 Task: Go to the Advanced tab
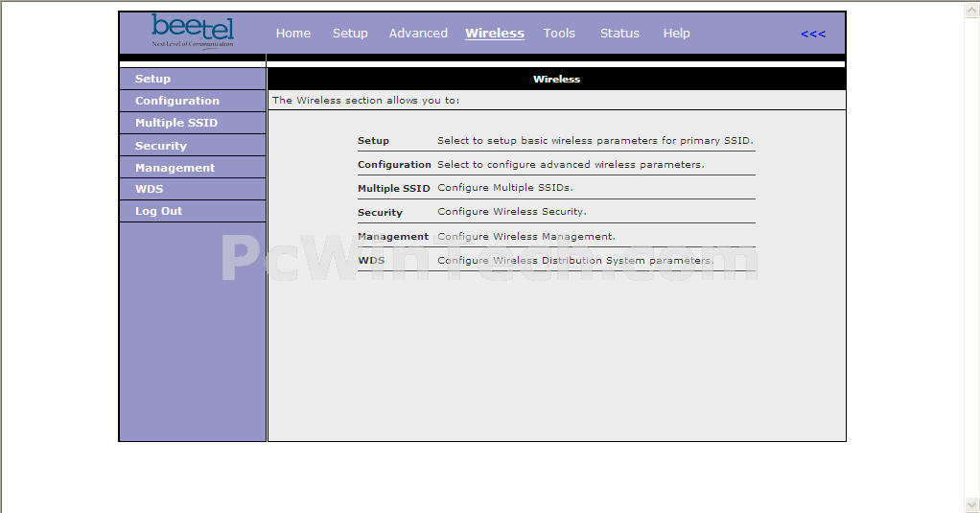(418, 34)
